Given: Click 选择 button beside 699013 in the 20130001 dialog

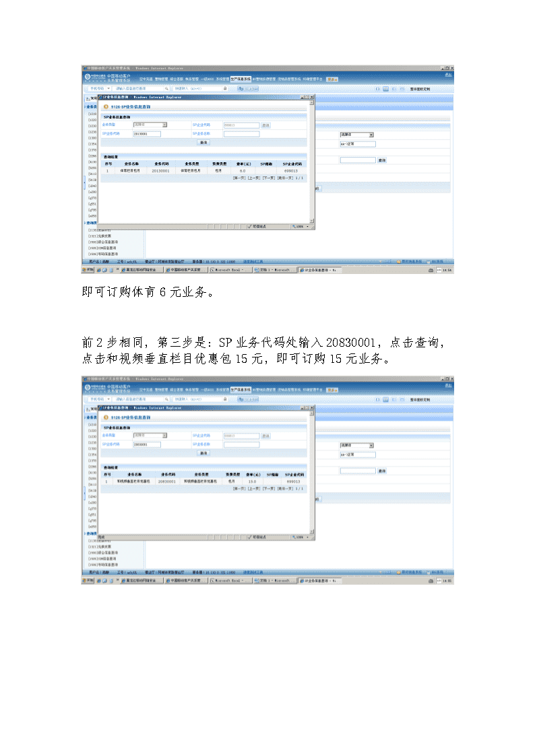Looking at the screenshot, I should click(265, 125).
